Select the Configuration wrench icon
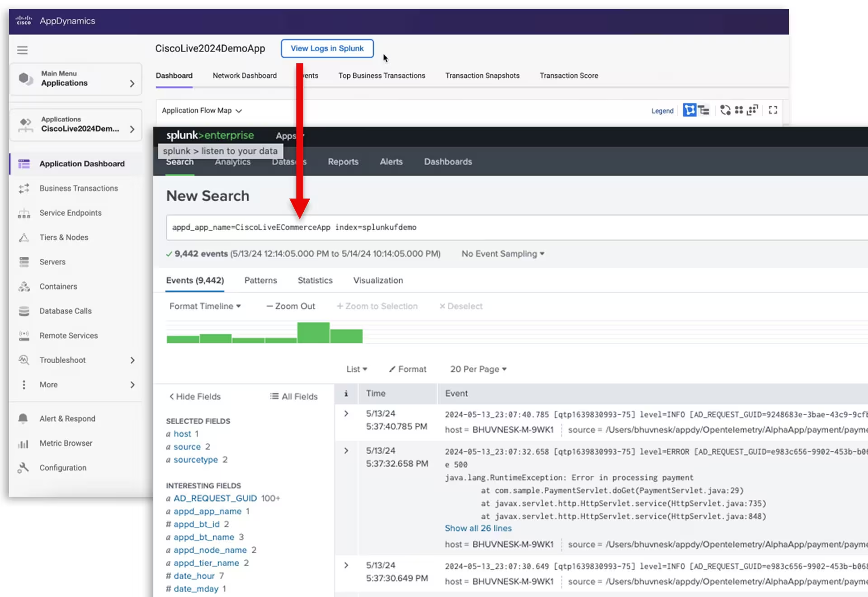The width and height of the screenshot is (868, 597). tap(23, 468)
